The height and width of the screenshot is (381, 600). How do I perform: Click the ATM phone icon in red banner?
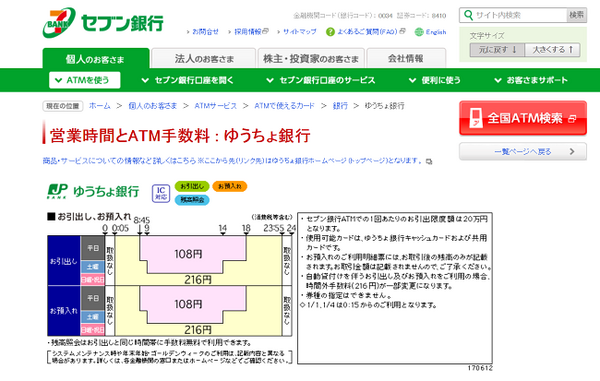point(475,118)
